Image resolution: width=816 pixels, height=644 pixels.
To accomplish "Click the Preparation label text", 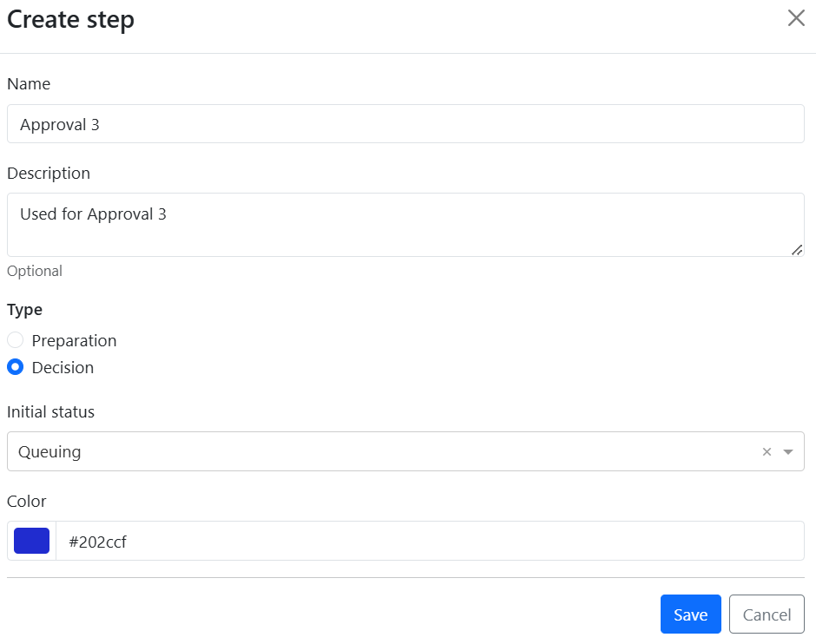I will tap(74, 341).
